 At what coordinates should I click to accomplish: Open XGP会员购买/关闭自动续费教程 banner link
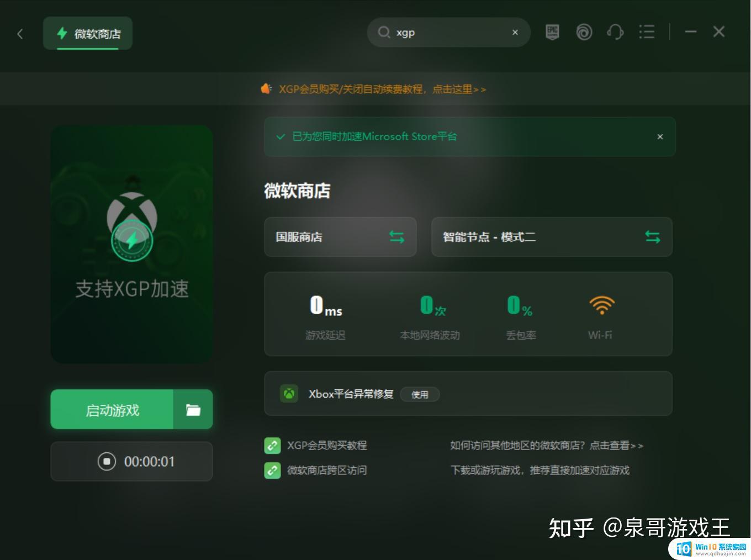(x=382, y=89)
